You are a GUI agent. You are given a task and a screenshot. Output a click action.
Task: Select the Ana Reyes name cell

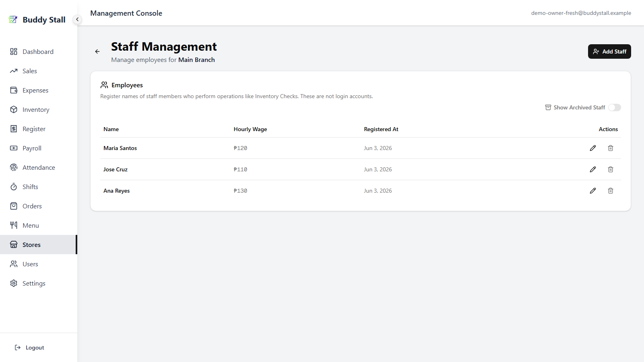coord(116,191)
